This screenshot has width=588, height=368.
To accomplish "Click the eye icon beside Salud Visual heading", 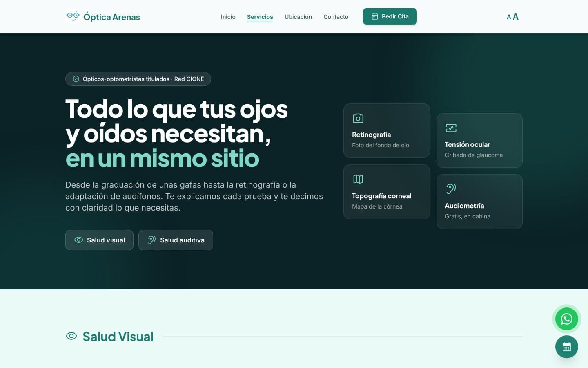I will (x=71, y=336).
